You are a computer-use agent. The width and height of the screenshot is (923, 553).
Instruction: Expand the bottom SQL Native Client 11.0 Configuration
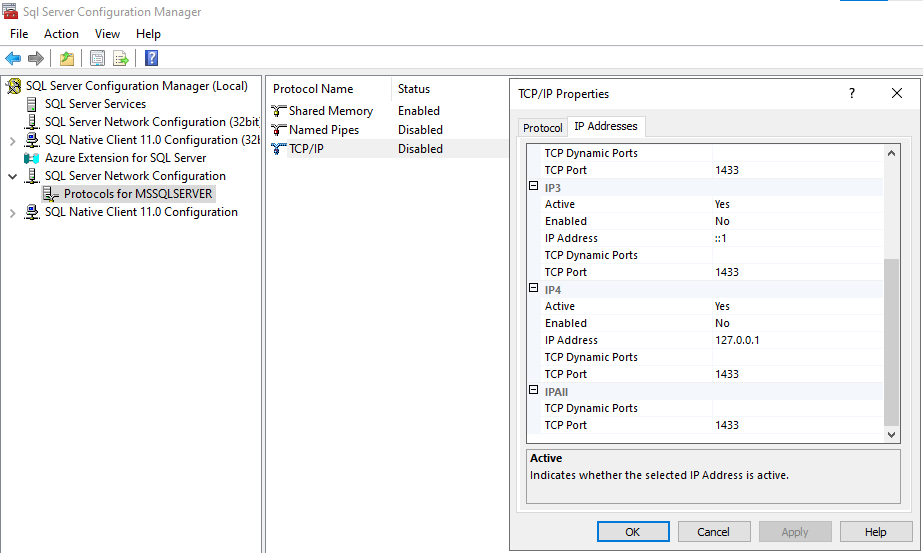tap(12, 213)
